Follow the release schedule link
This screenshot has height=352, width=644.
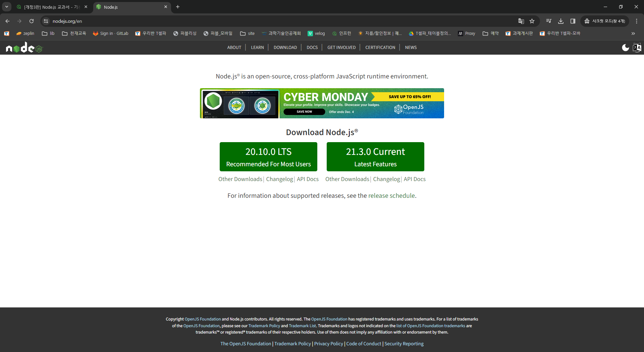(391, 195)
